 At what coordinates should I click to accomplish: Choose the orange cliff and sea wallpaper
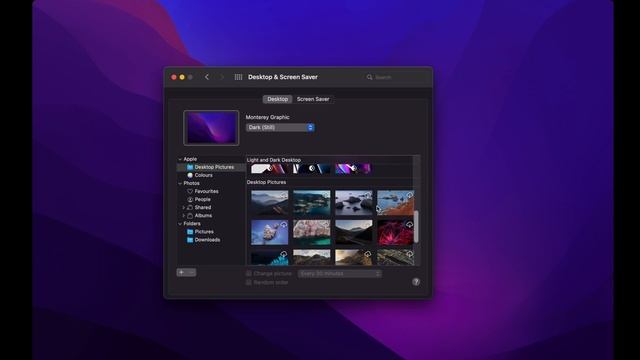(396, 203)
